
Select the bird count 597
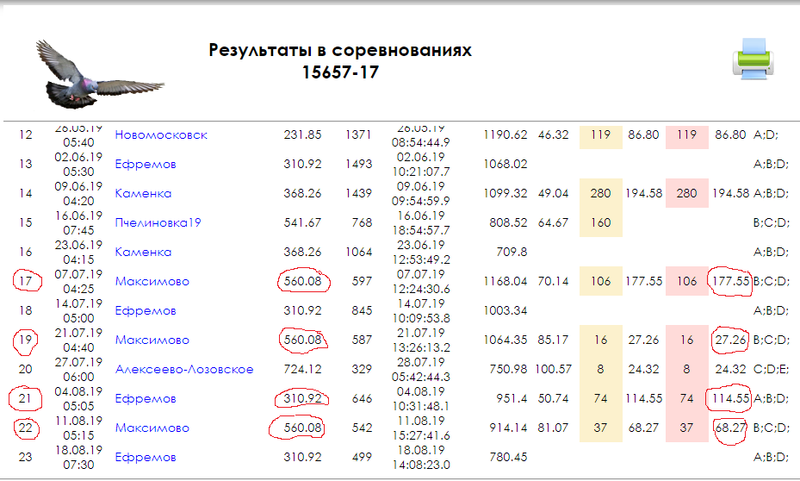click(x=362, y=281)
